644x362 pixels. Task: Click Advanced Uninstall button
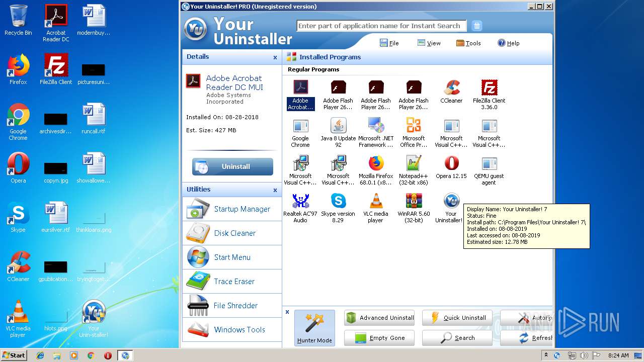pyautogui.click(x=379, y=318)
